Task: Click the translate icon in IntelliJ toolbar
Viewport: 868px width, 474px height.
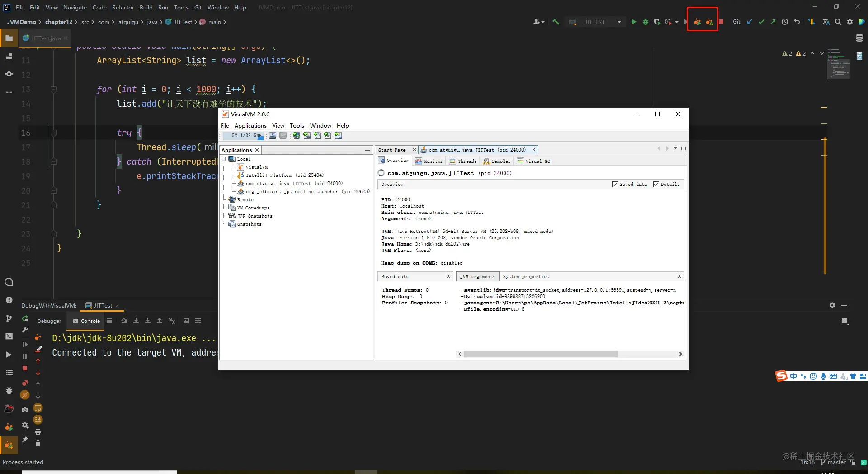Action: [x=826, y=22]
